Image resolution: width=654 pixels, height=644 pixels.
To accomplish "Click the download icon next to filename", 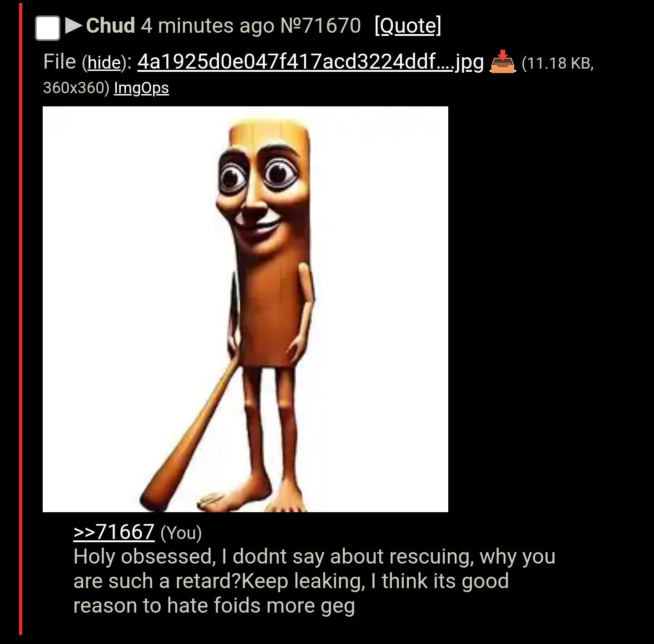I will pos(502,62).
